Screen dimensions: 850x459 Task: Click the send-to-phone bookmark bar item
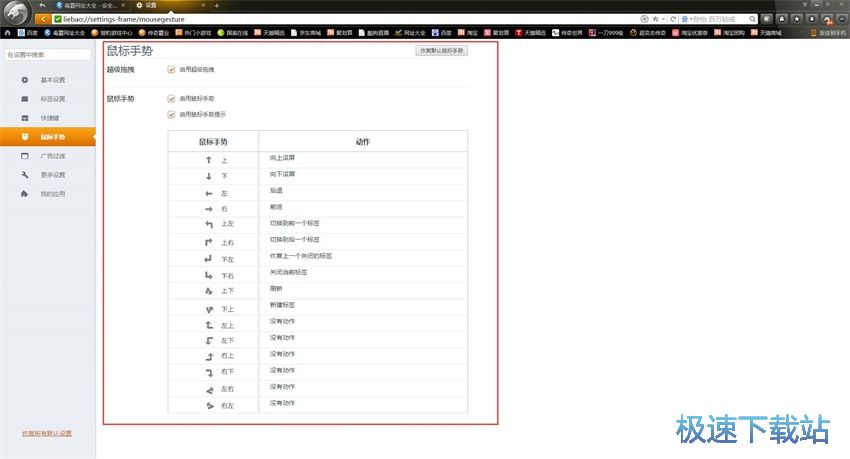(827, 33)
